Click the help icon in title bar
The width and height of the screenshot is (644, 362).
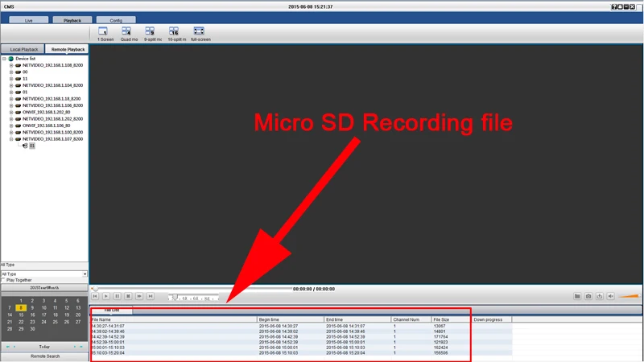(614, 7)
